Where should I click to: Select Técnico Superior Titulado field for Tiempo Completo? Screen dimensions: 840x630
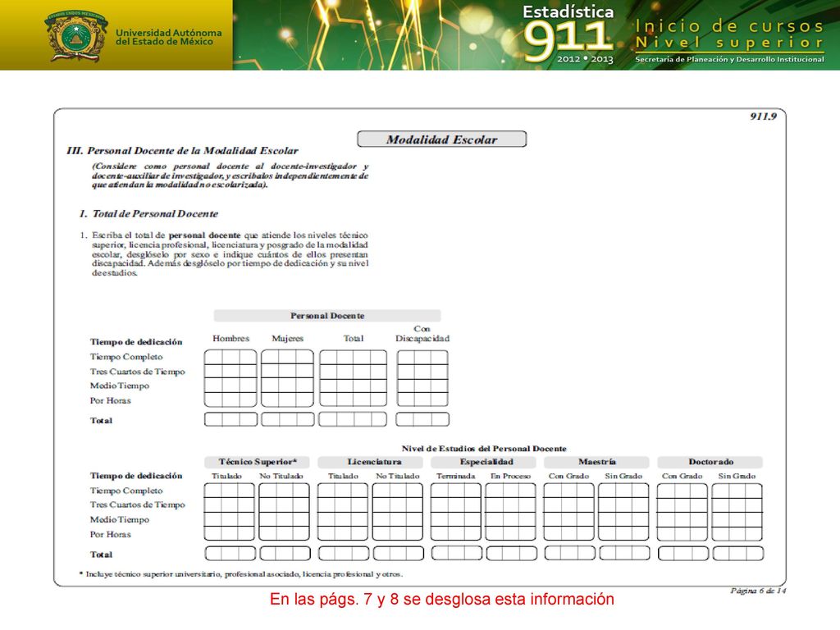tap(230, 491)
